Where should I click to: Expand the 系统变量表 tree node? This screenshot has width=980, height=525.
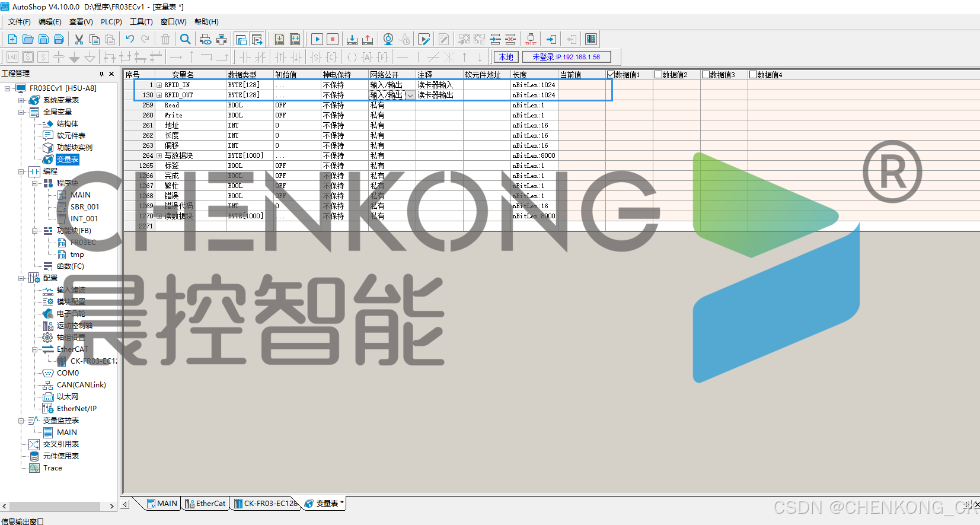pyautogui.click(x=21, y=100)
